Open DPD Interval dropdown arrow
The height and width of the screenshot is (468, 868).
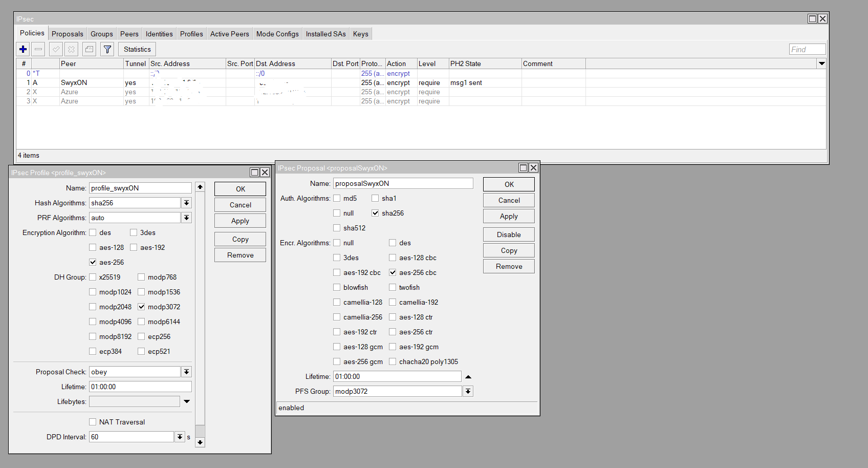(x=180, y=437)
